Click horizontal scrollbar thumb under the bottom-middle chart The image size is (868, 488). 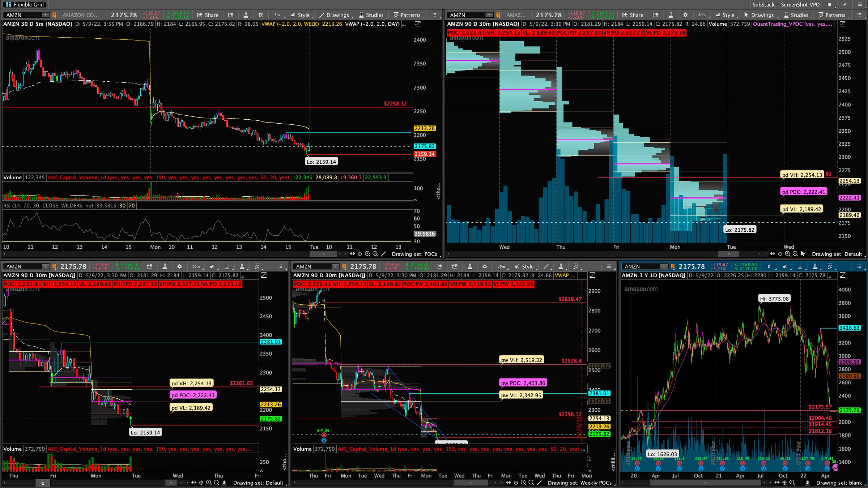pos(471,483)
